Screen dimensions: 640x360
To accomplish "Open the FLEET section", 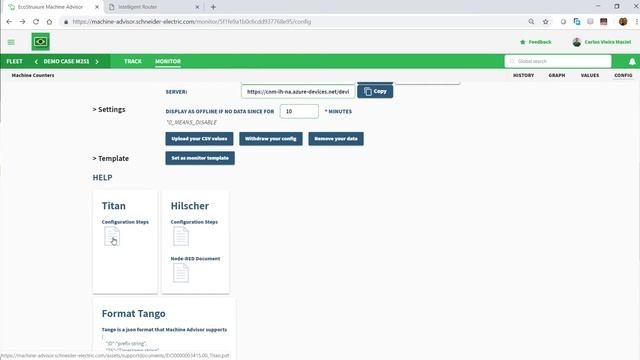I will [14, 61].
